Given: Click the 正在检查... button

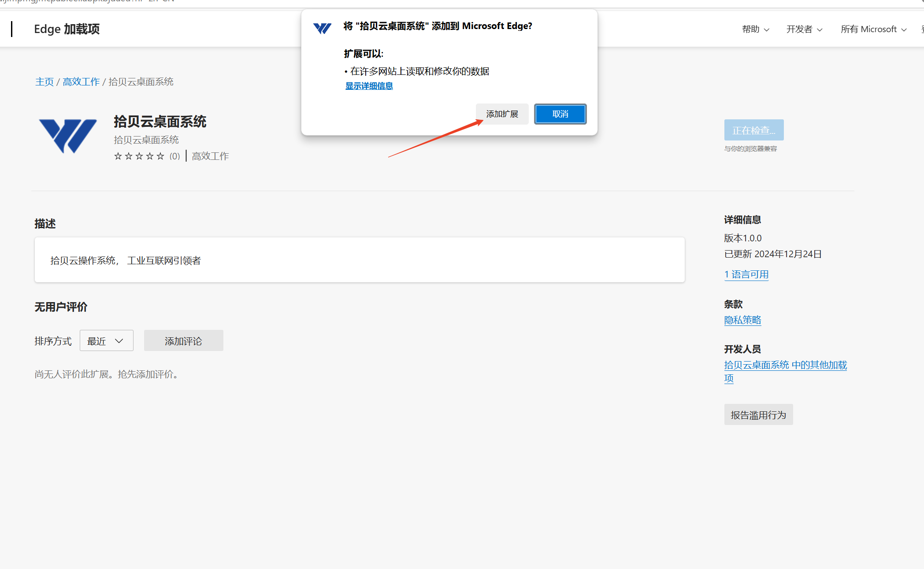Looking at the screenshot, I should tap(754, 130).
